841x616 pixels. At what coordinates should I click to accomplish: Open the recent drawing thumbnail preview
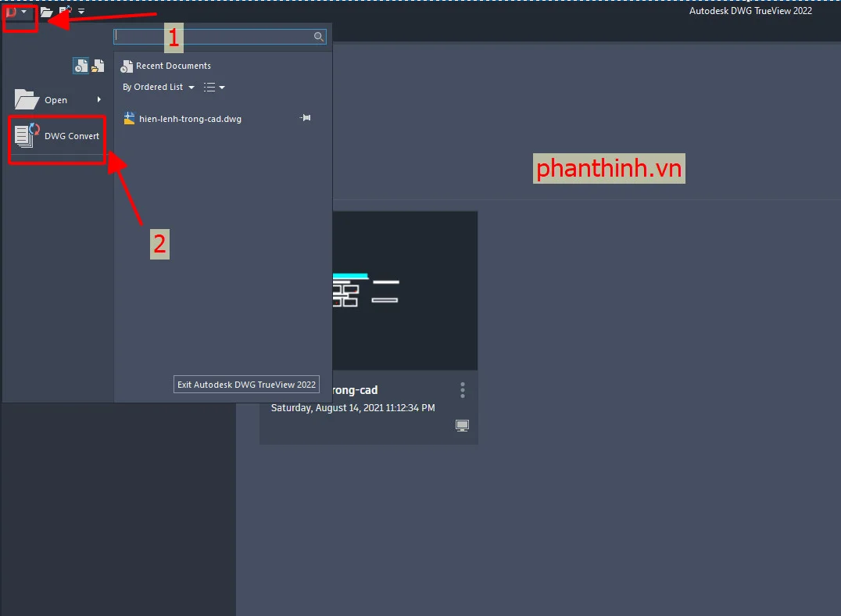coord(405,290)
